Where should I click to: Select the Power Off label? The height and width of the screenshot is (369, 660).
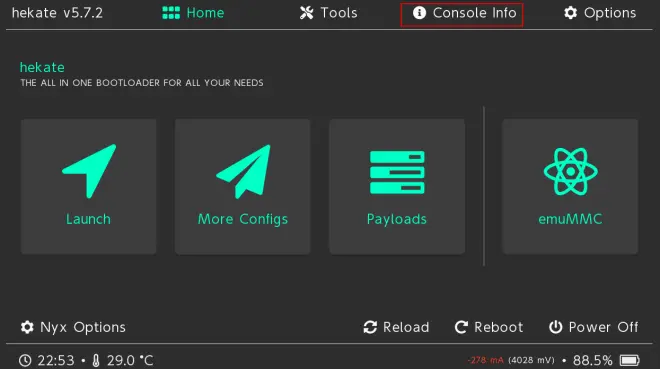604,327
